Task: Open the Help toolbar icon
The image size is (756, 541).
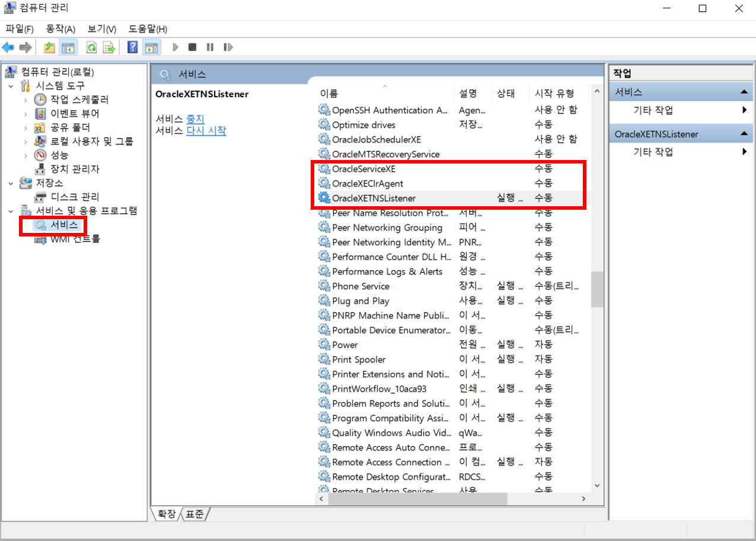Action: click(133, 47)
